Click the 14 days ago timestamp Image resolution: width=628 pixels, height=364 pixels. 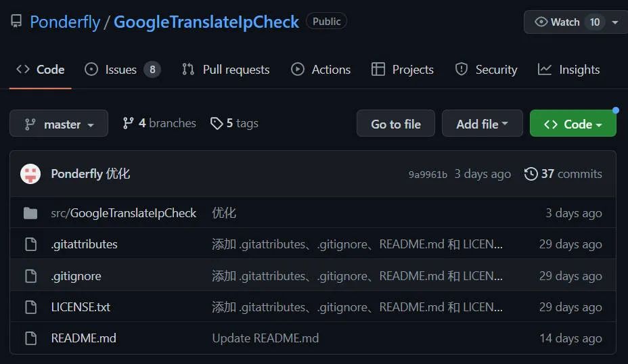click(x=570, y=338)
